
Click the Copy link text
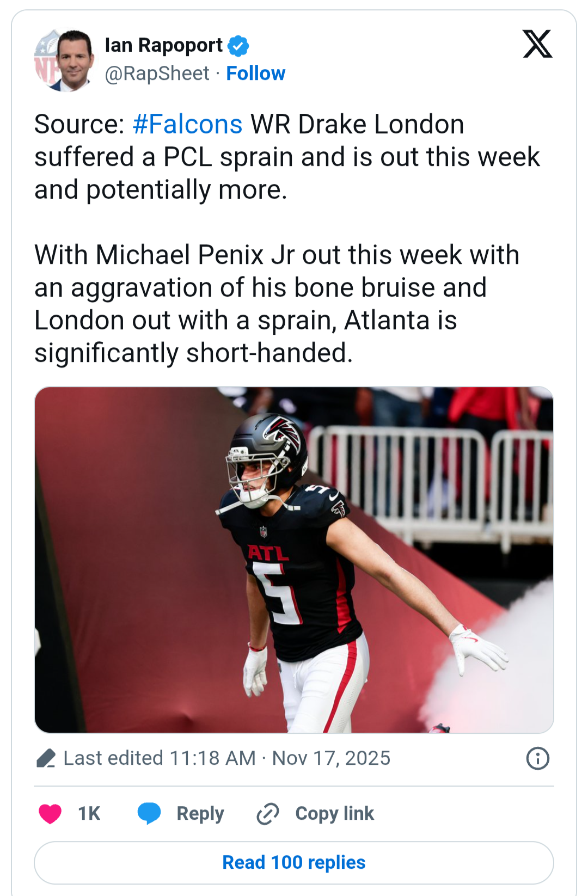coord(334,813)
